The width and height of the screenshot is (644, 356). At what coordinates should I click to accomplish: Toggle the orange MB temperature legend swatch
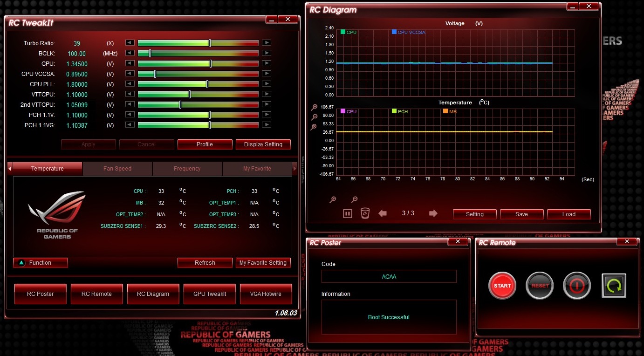click(445, 111)
